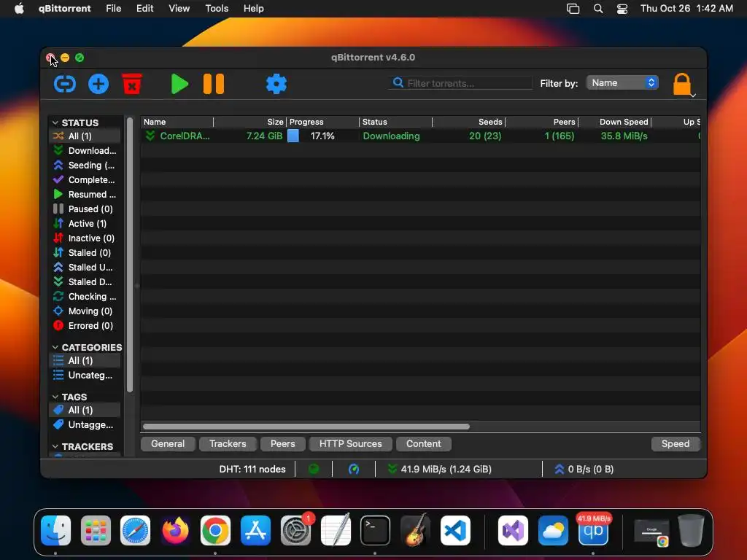Select Untagged tag filter
This screenshot has width=747, height=560.
point(85,425)
